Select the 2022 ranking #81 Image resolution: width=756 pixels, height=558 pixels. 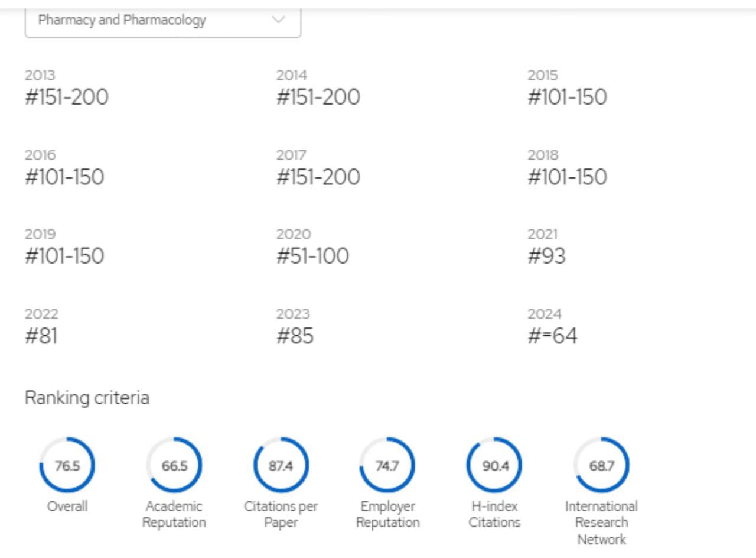[41, 336]
